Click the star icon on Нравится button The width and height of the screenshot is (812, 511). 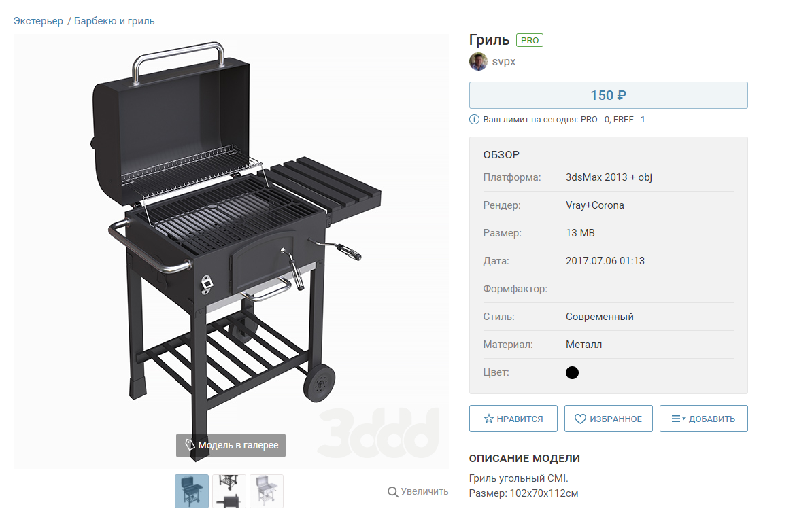point(488,419)
